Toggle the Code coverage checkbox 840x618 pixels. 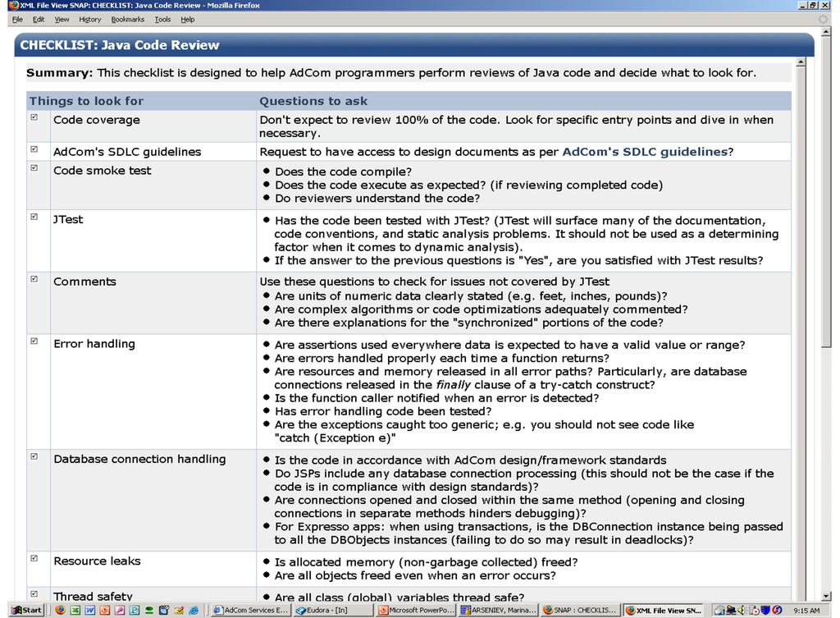pyautogui.click(x=34, y=117)
